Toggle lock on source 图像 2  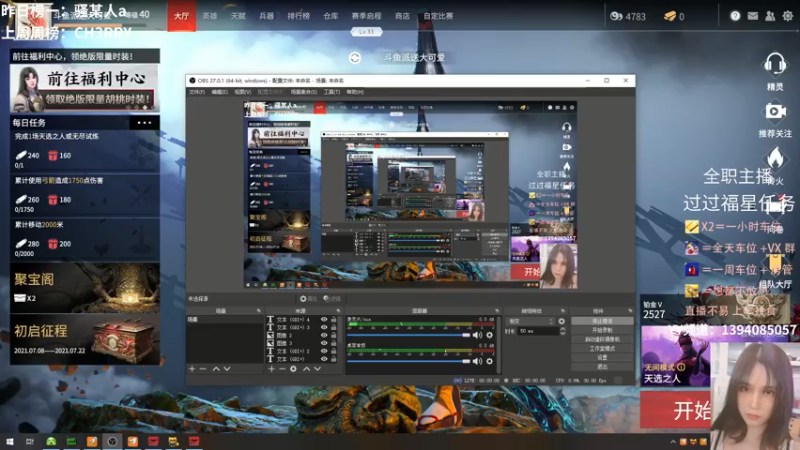tap(334, 335)
